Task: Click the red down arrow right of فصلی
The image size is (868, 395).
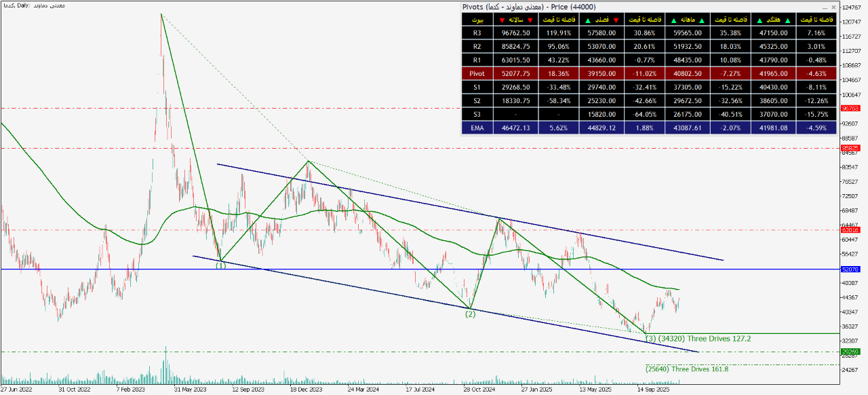Action: click(615, 20)
